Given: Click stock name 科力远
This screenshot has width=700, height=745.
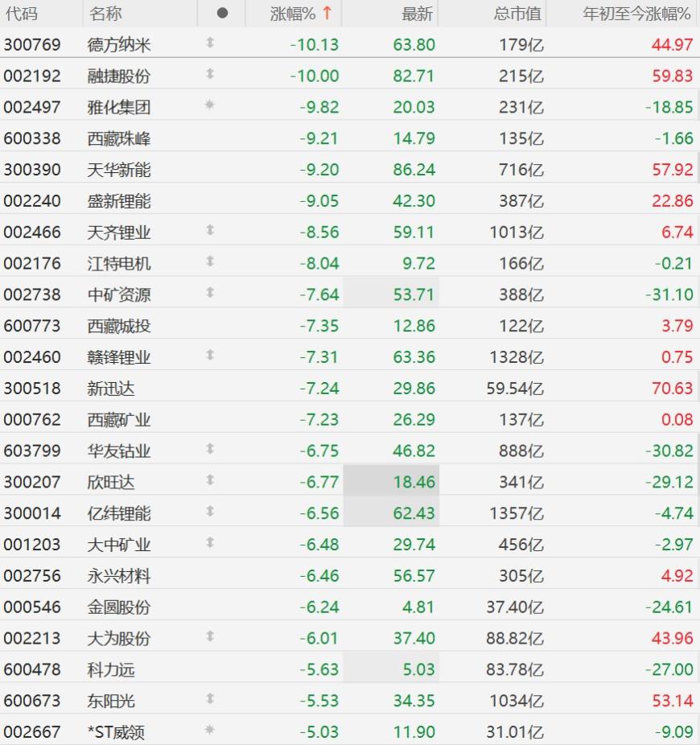Looking at the screenshot, I should pos(111,670).
